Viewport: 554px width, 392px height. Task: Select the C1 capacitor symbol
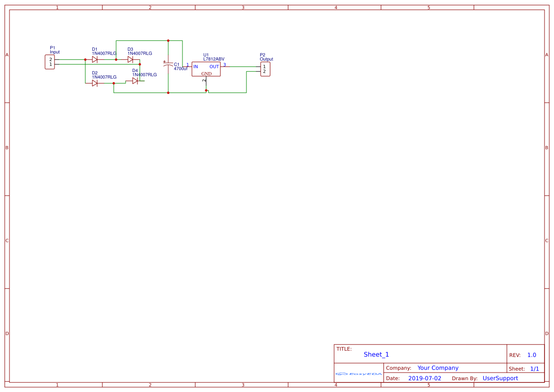tap(168, 65)
